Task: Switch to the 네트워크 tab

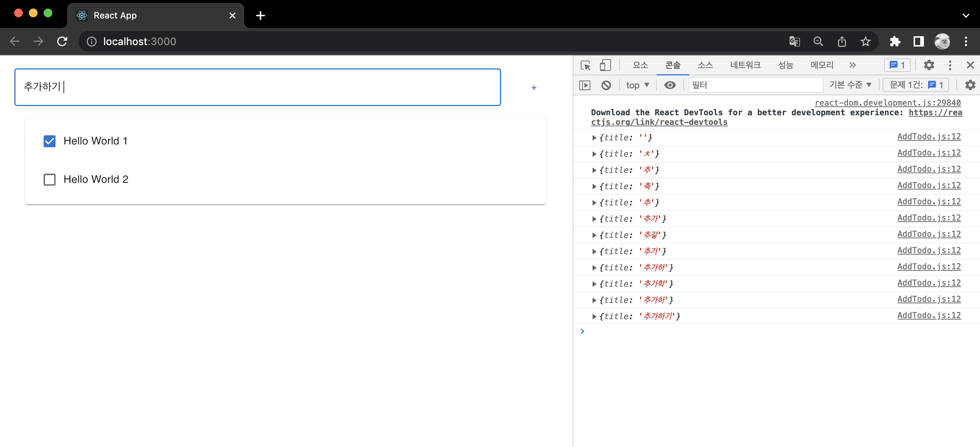Action: click(745, 65)
